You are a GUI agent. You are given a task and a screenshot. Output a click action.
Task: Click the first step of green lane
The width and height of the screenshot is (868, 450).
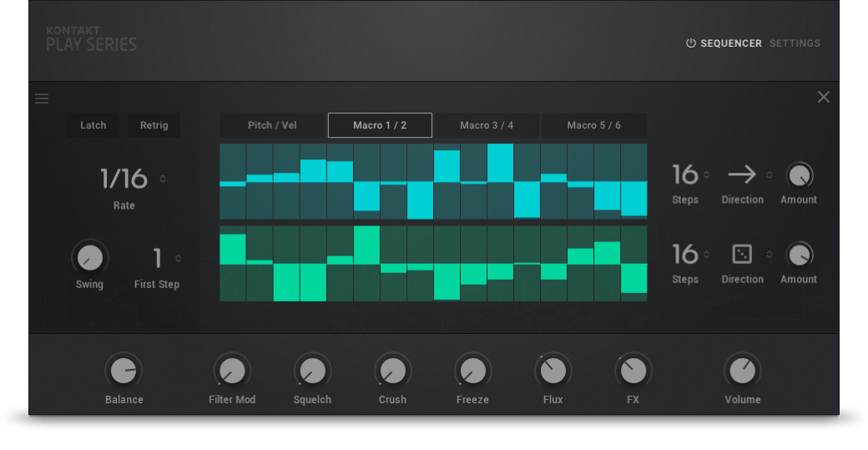[233, 264]
